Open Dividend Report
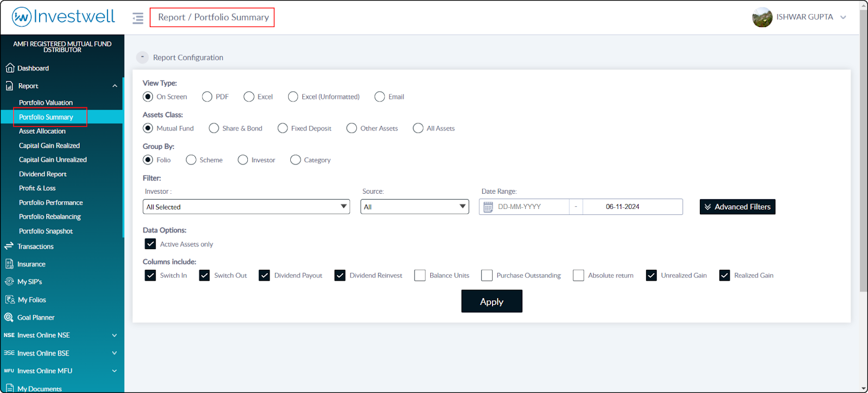The width and height of the screenshot is (868, 393). (x=43, y=174)
